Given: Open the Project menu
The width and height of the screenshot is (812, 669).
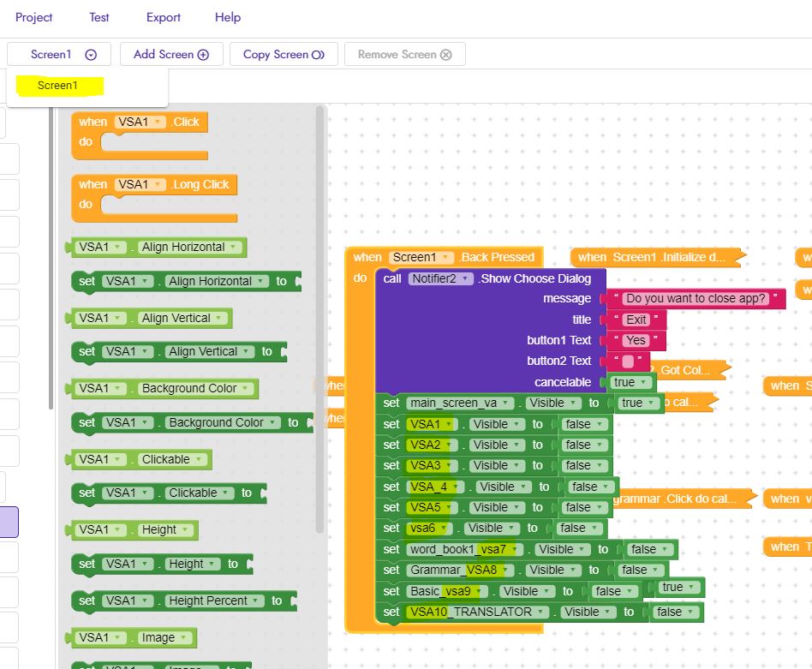Looking at the screenshot, I should tap(34, 17).
